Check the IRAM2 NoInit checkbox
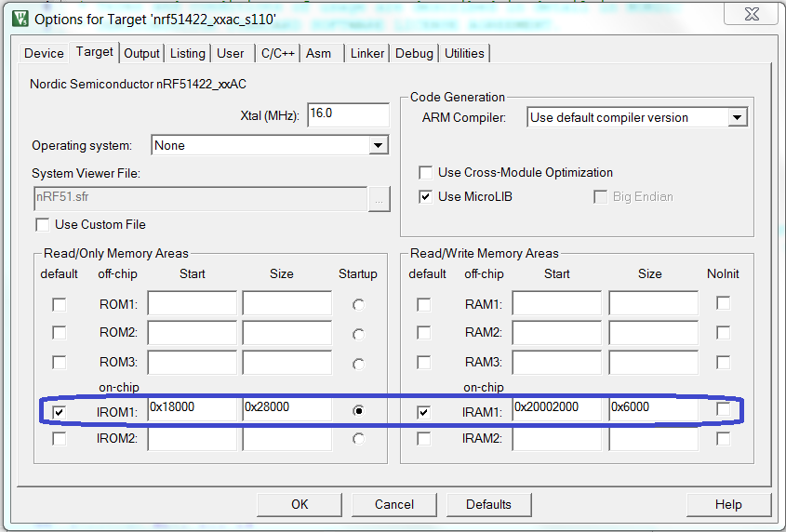 pyautogui.click(x=724, y=439)
